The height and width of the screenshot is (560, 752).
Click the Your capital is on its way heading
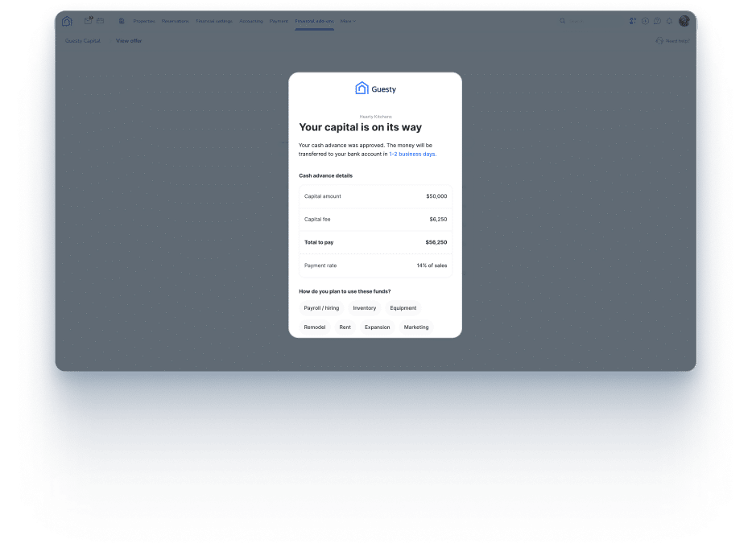pos(360,127)
